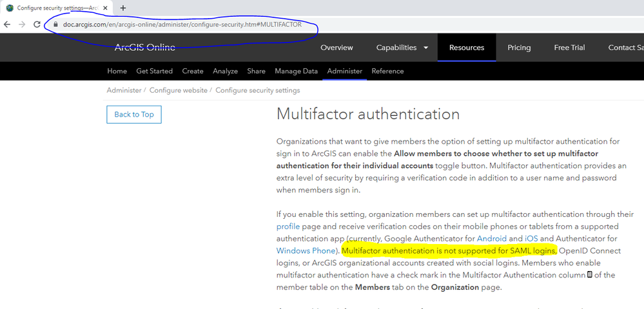Select the Configure security settings browser tab

click(x=57, y=8)
